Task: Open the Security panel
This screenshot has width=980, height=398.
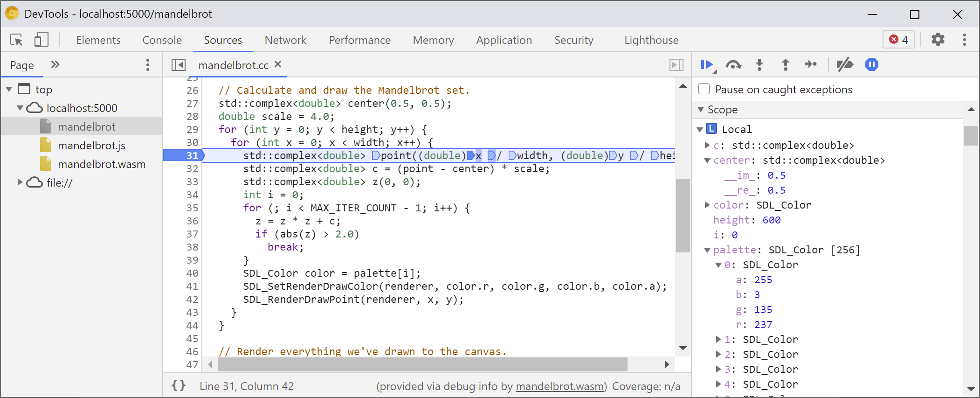Action: (574, 40)
